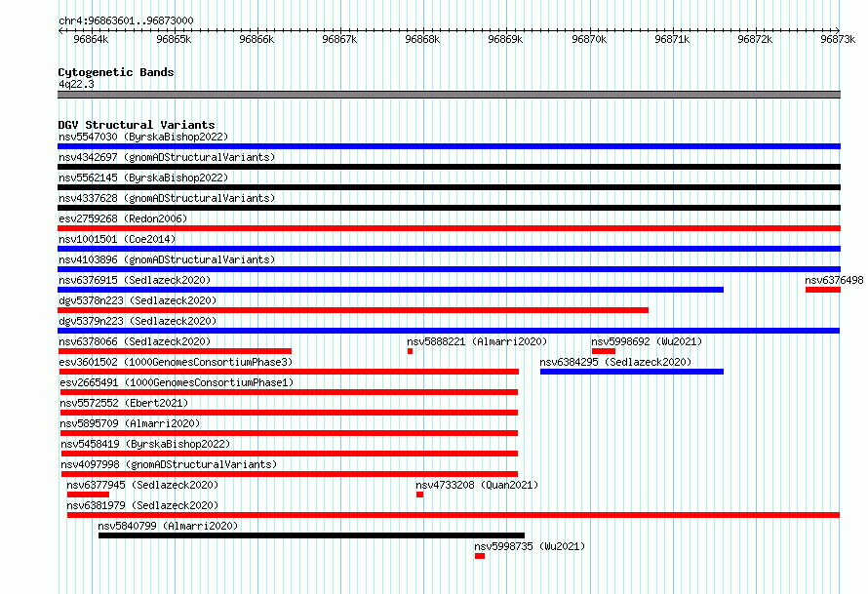Click the nsv6376498 short red bar
Viewport: 868px width, 594px height.
click(x=822, y=290)
